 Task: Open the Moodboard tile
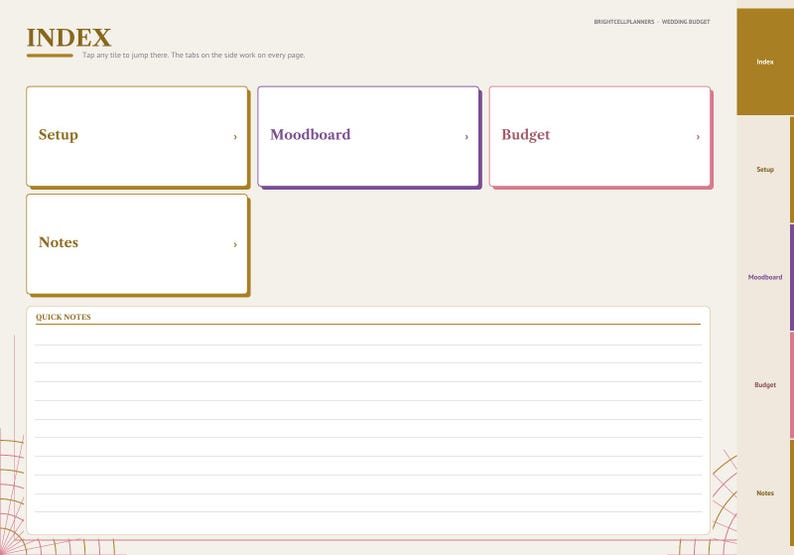369,136
